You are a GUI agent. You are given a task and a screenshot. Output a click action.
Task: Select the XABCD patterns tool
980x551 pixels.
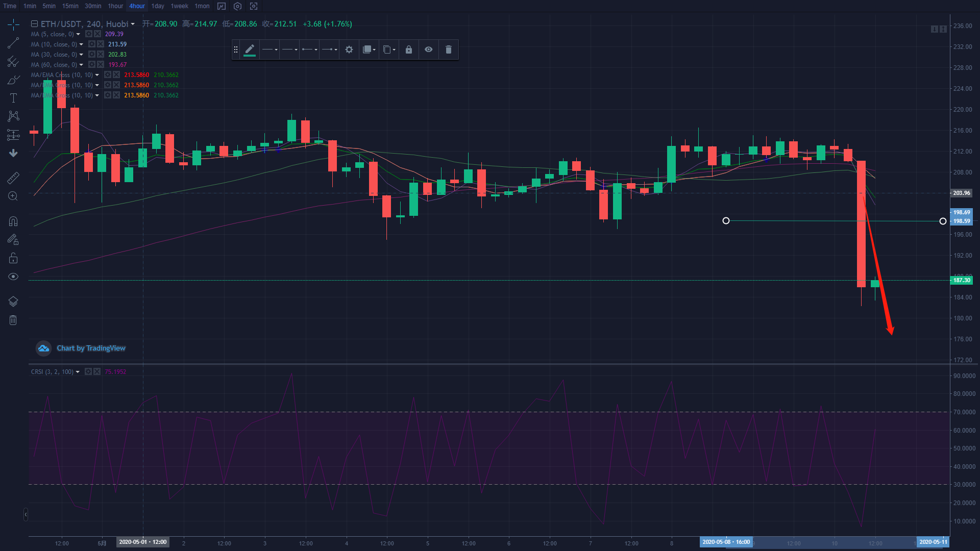tap(13, 116)
